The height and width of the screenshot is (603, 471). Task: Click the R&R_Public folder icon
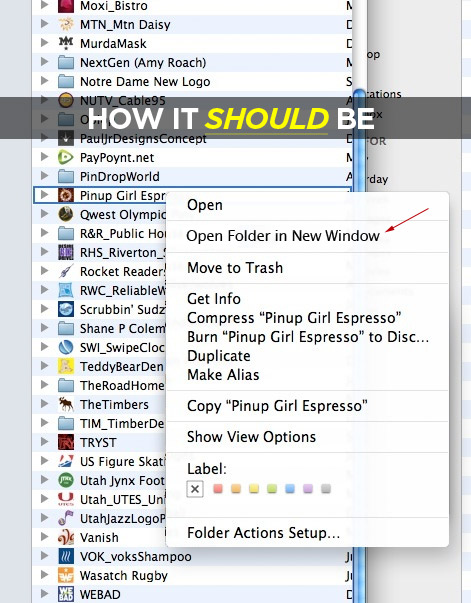(x=66, y=233)
